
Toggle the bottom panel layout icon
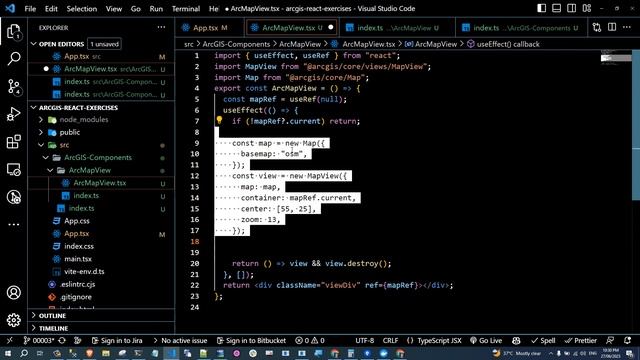click(556, 8)
